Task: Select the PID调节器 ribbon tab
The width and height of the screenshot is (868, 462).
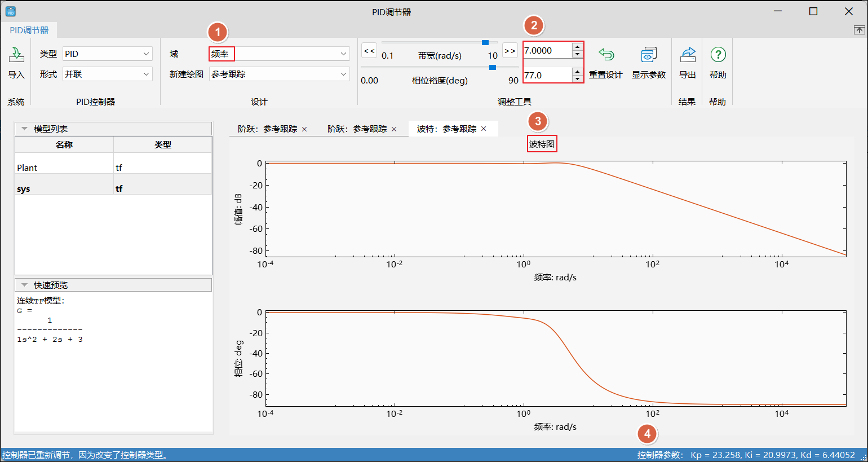Action: (x=29, y=30)
